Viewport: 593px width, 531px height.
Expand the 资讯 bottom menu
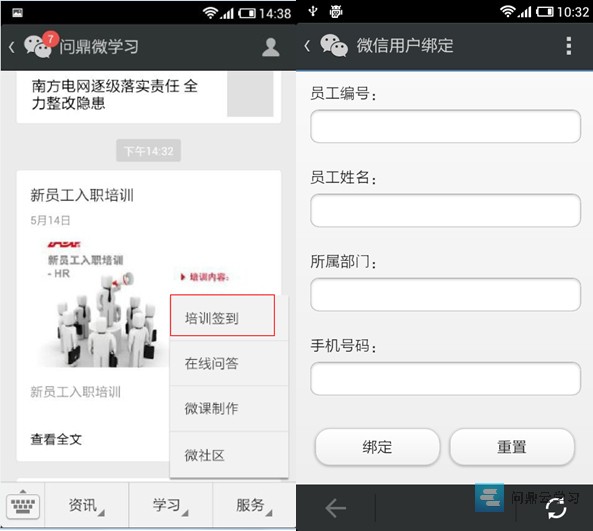87,505
